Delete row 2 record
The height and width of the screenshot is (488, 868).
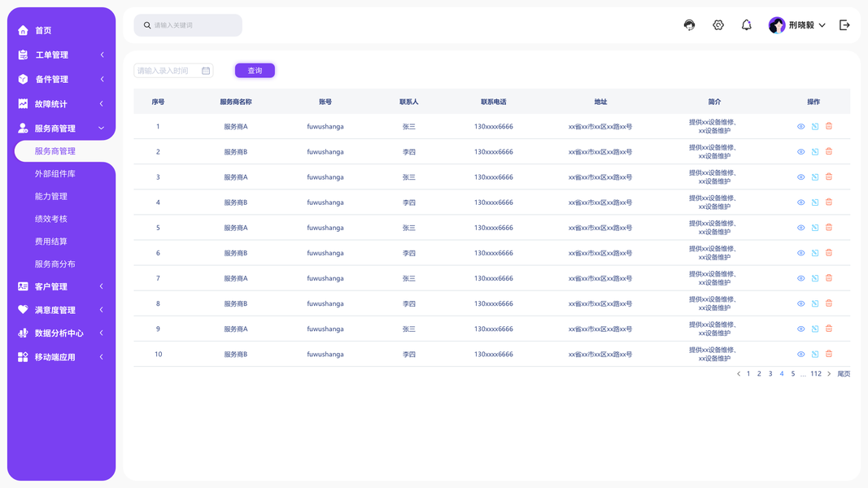829,151
